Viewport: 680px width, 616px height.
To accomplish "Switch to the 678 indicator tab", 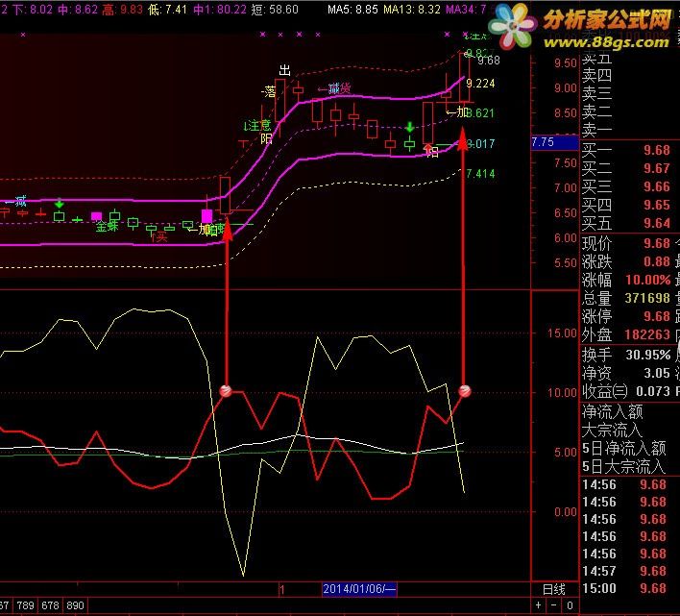I will [x=50, y=605].
